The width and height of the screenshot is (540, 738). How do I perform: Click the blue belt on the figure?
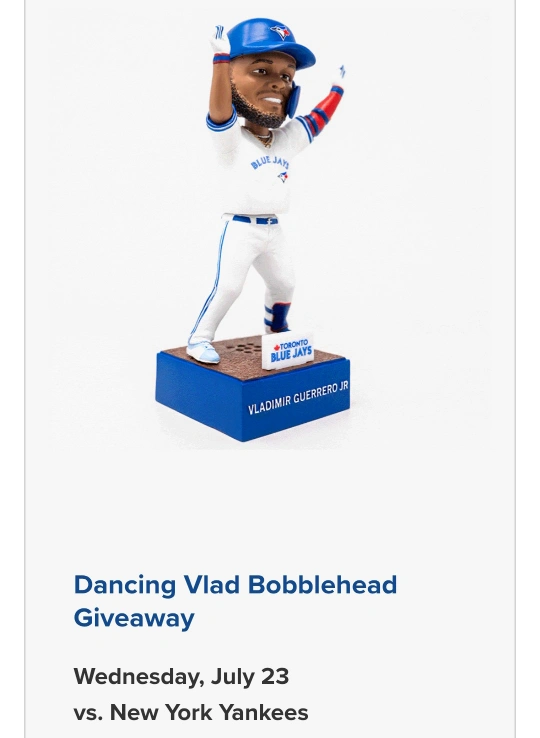[255, 219]
